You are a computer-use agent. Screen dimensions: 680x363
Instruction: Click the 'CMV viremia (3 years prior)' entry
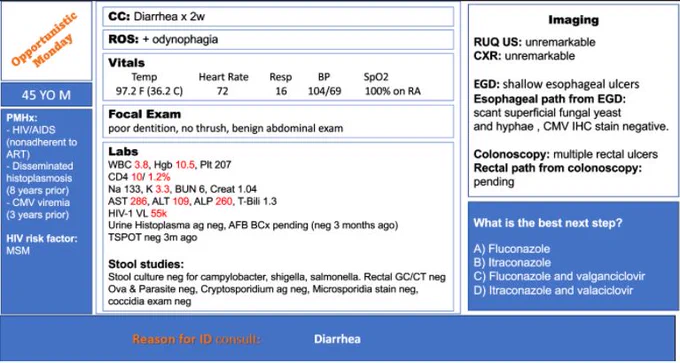(x=38, y=209)
